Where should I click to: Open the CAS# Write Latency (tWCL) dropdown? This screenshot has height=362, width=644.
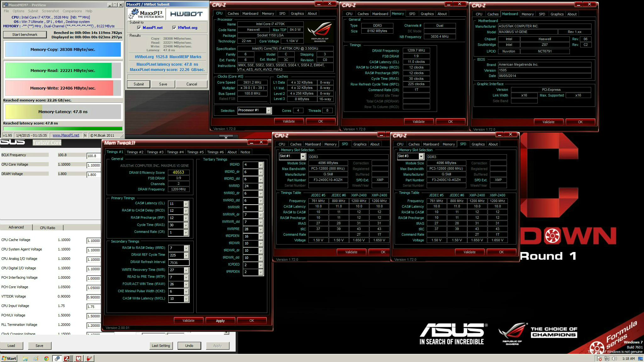(x=186, y=299)
